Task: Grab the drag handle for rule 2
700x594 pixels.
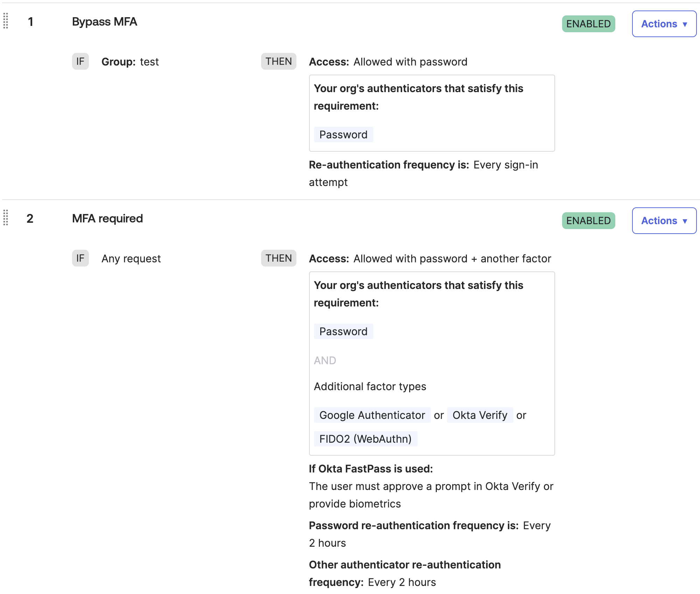Action: [x=6, y=218]
